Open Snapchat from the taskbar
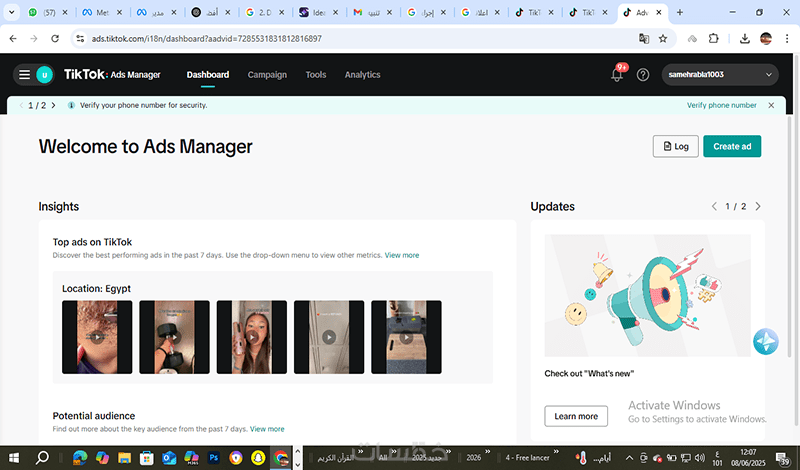This screenshot has width=800, height=470. (258, 458)
